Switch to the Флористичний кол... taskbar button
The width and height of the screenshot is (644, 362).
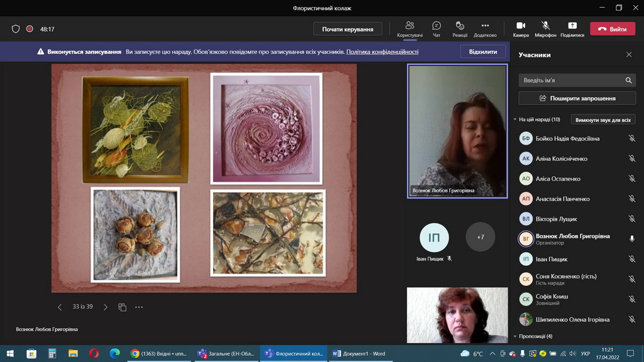coord(294,353)
